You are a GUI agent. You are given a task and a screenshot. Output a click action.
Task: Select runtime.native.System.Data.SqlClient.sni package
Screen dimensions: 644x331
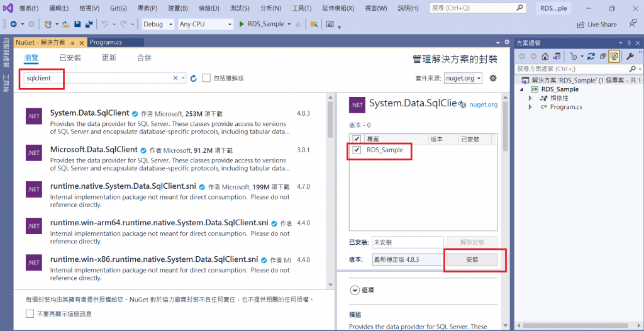pos(170,195)
